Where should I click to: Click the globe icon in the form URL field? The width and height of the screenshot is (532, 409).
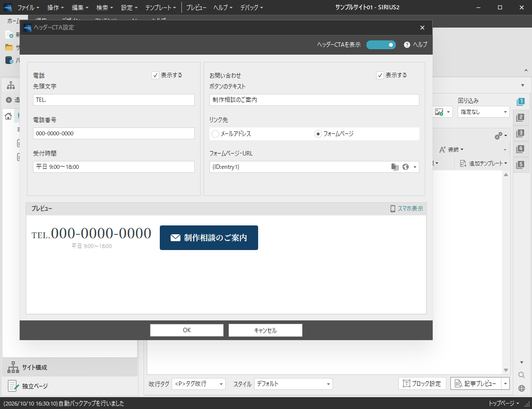click(406, 167)
